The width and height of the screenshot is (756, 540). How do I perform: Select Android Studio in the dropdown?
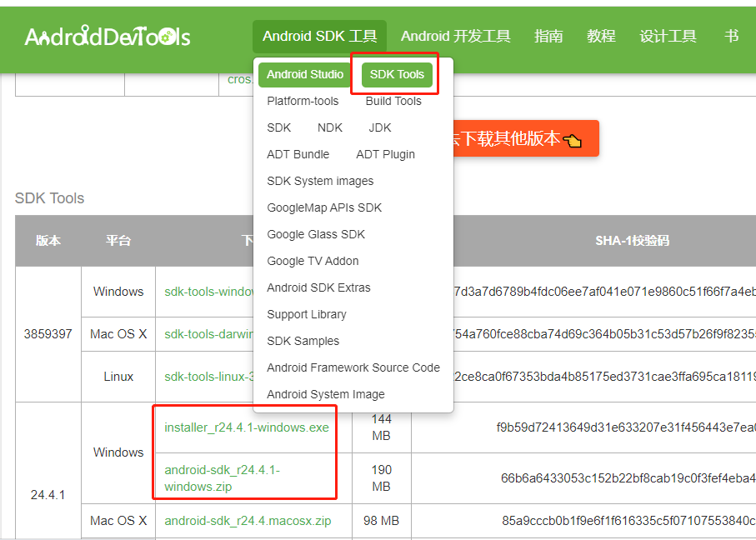pyautogui.click(x=305, y=75)
